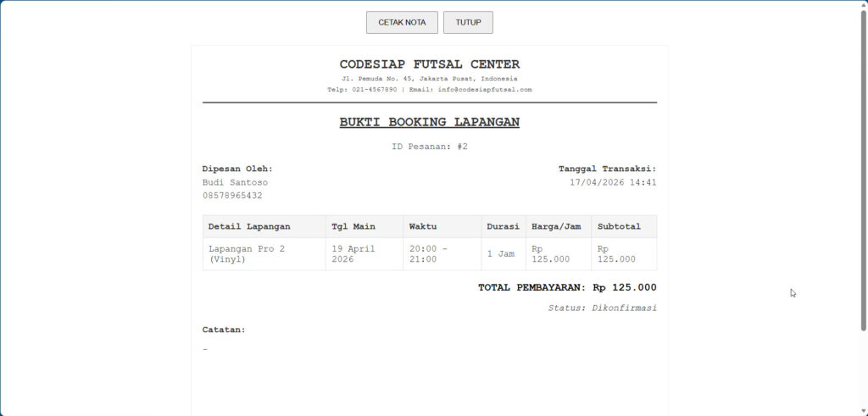
Task: Select the Tgl Main column header
Action: click(x=353, y=226)
